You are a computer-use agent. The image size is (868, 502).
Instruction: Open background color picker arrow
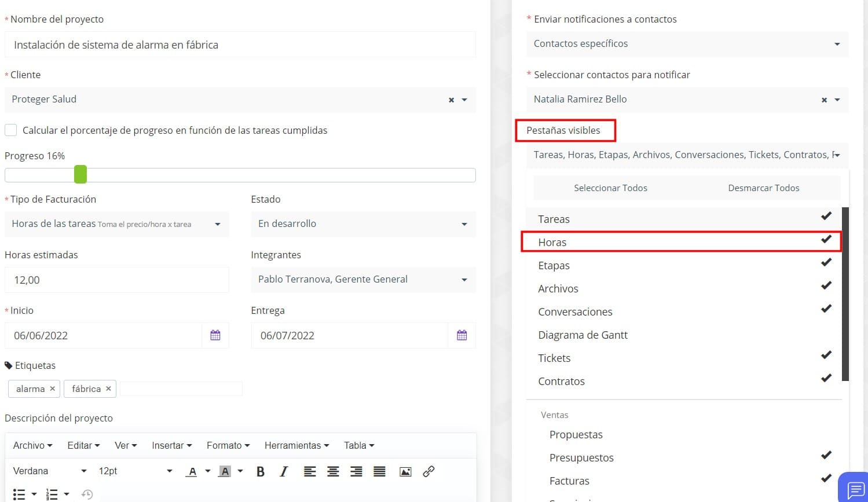pos(240,471)
